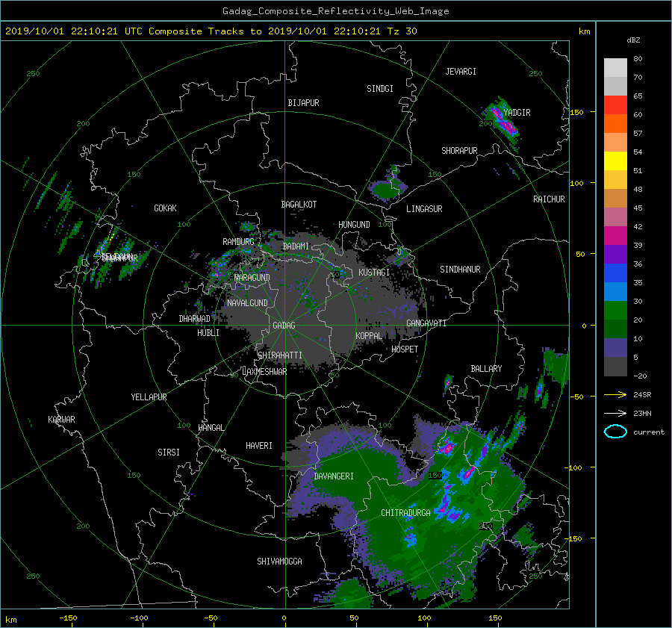Click the SINDHANUR city label
Image resolution: width=672 pixels, height=628 pixels.
coord(460,270)
